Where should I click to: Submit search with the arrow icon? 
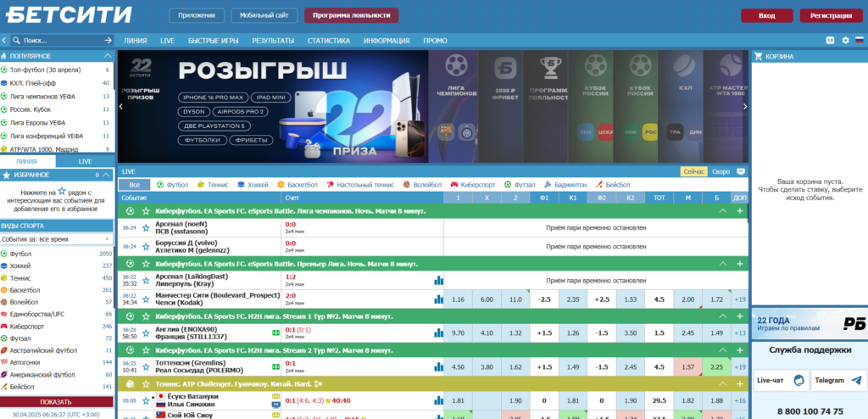coord(108,41)
